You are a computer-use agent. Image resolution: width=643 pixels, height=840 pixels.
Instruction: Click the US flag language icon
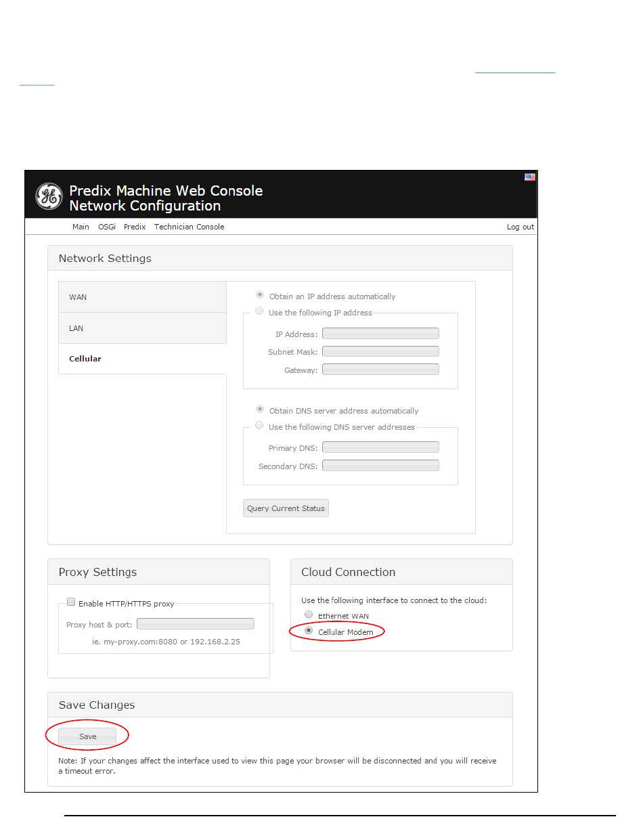pyautogui.click(x=530, y=177)
